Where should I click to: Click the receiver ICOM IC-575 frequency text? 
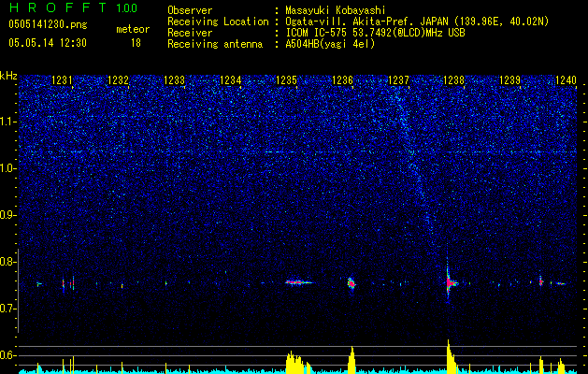(x=375, y=33)
